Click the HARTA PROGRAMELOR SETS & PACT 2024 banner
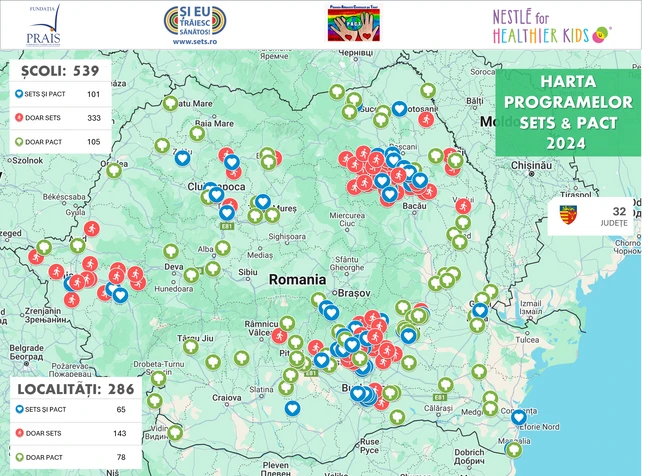The width and height of the screenshot is (650, 476). (x=568, y=113)
